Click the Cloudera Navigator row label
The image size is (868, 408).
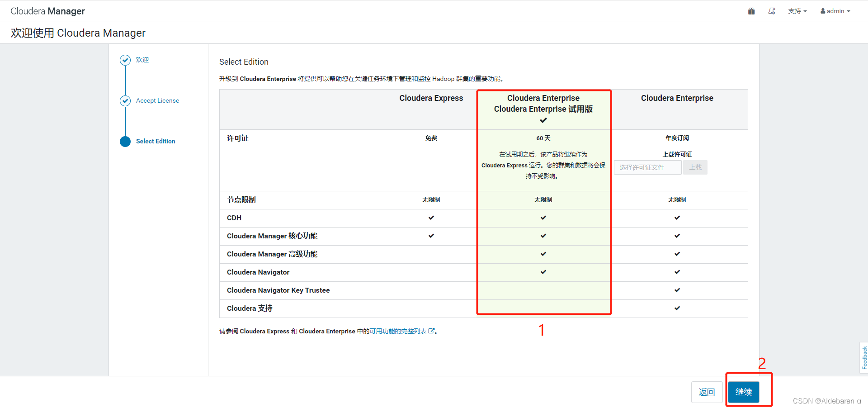tap(258, 272)
